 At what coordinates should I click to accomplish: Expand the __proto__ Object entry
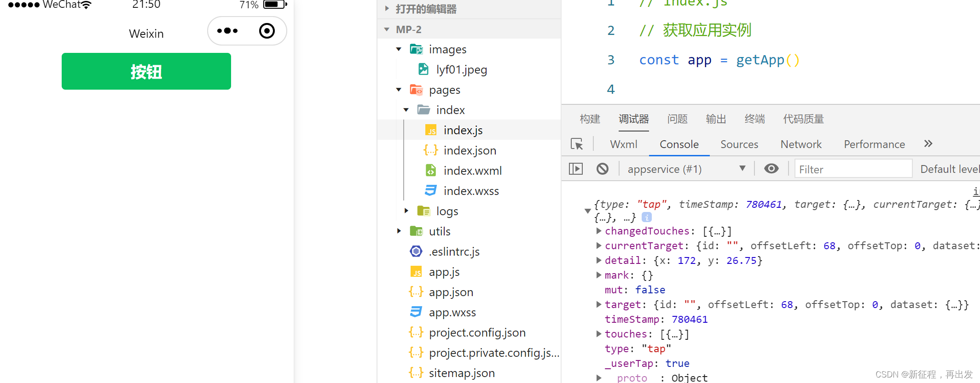click(598, 378)
